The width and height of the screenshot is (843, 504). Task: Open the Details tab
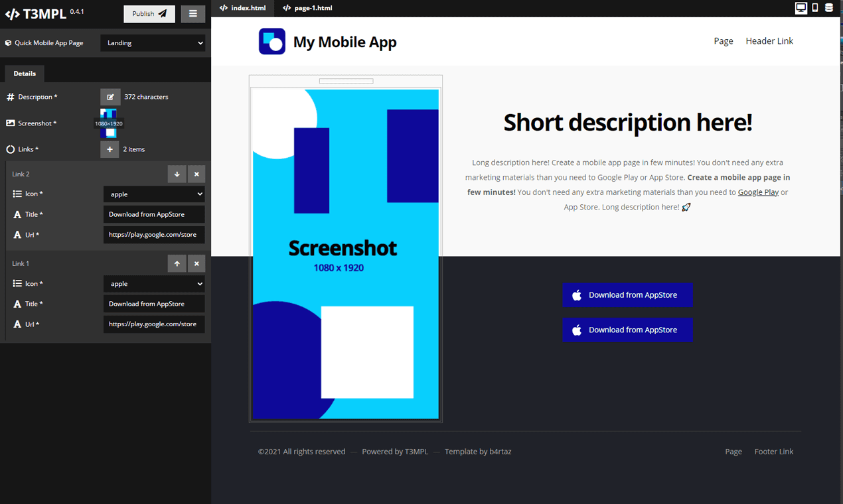tap(25, 74)
